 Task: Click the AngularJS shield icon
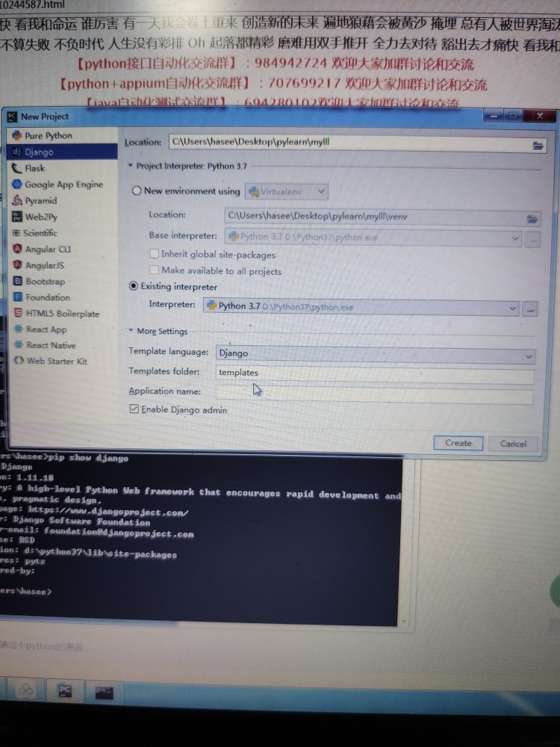[18, 265]
